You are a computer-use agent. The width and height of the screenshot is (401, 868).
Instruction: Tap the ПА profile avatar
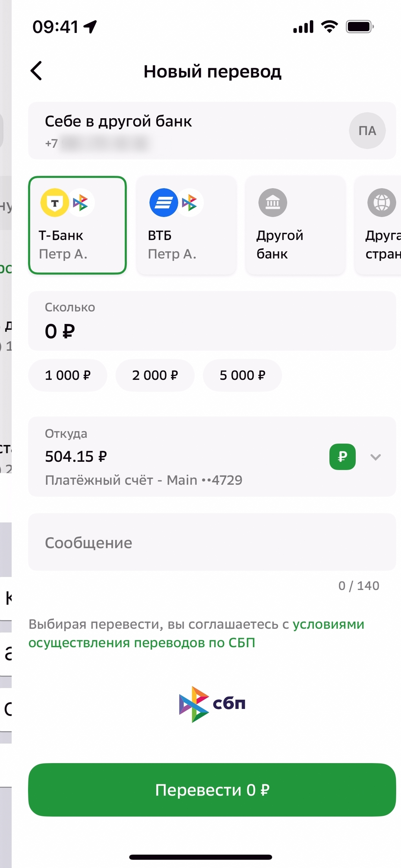(x=367, y=131)
